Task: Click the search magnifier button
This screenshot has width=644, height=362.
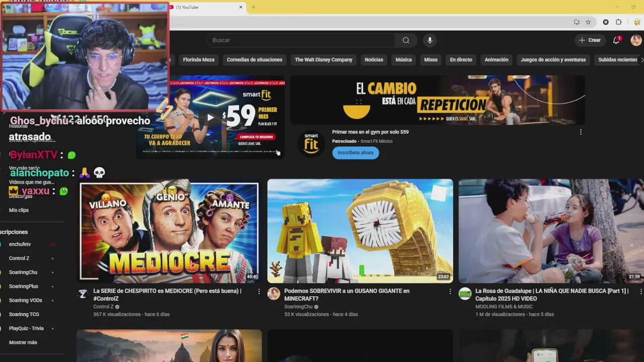Action: pyautogui.click(x=406, y=40)
